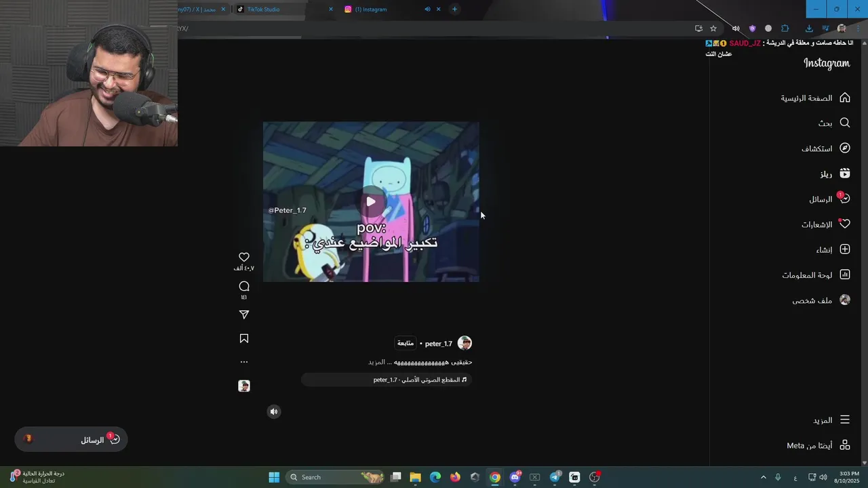Viewport: 868px width, 488px height.
Task: Open the dashboard chart icon
Action: click(x=845, y=274)
